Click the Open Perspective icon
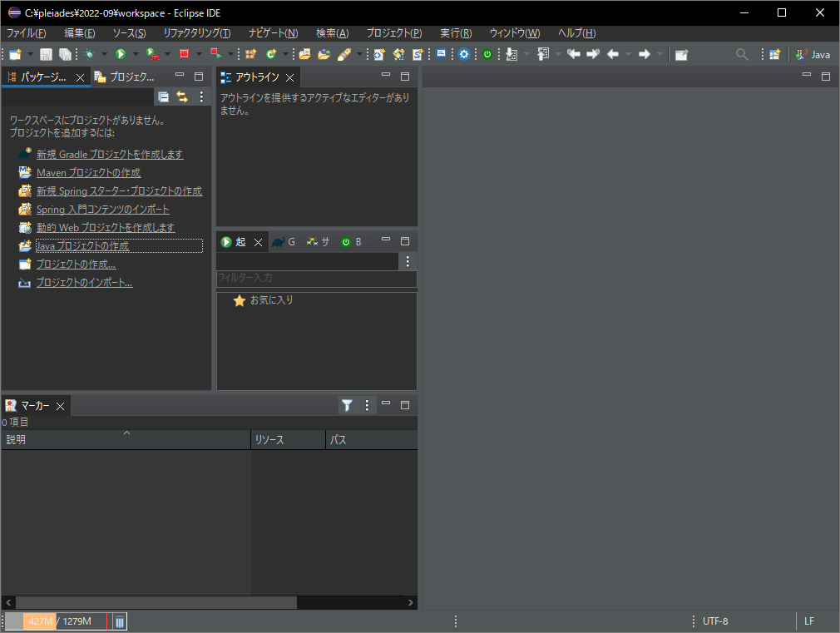Image resolution: width=840 pixels, height=633 pixels. tap(774, 54)
